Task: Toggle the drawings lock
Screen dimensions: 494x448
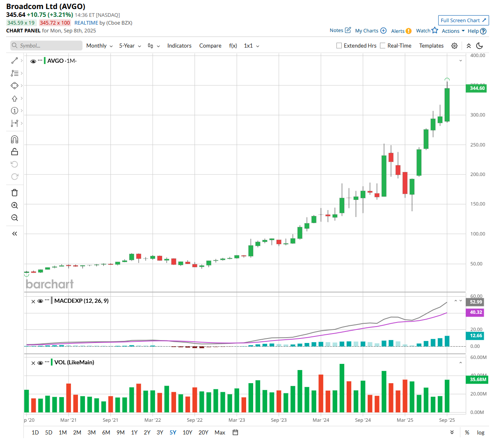Action: pyautogui.click(x=14, y=152)
